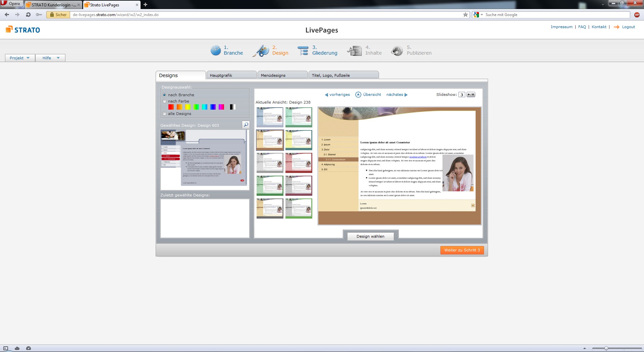The width and height of the screenshot is (644, 352).
Task: Open the Projekt dropdown menu
Action: (20, 58)
